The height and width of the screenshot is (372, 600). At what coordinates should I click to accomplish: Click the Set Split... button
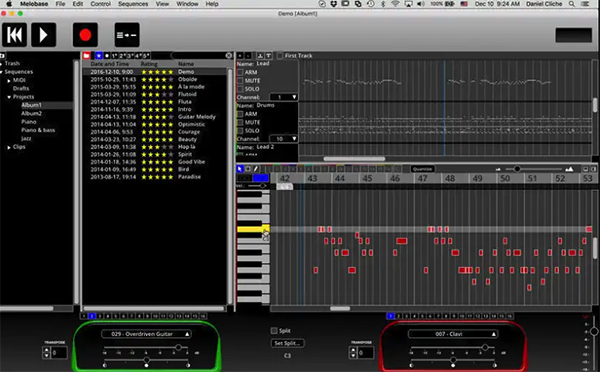[287, 343]
